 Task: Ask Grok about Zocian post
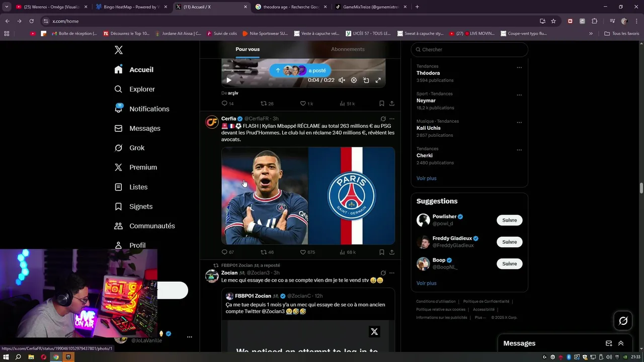(383, 273)
